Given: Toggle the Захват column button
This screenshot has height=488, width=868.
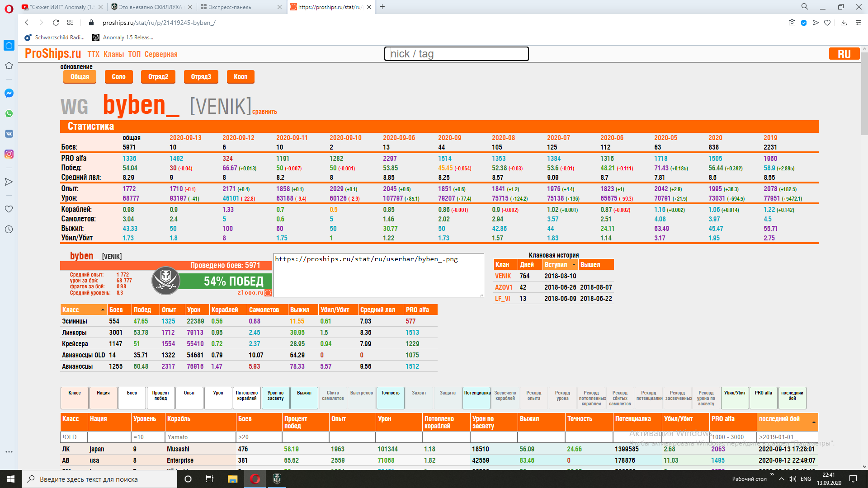Looking at the screenshot, I should click(x=419, y=398).
